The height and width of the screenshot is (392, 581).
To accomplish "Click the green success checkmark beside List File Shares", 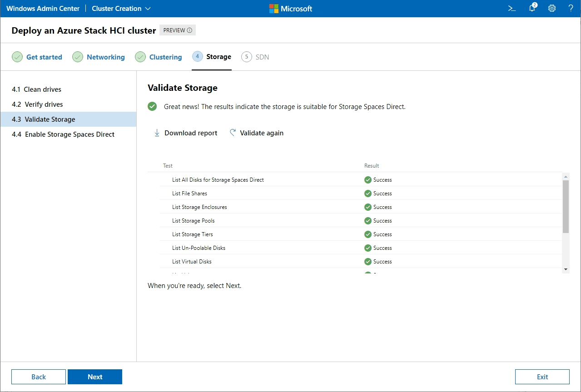I will 367,193.
